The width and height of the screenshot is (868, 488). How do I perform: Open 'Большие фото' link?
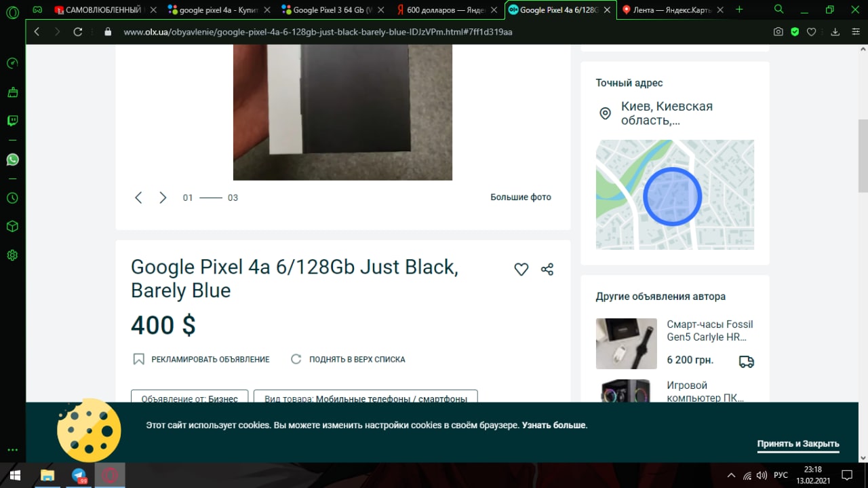(x=521, y=198)
